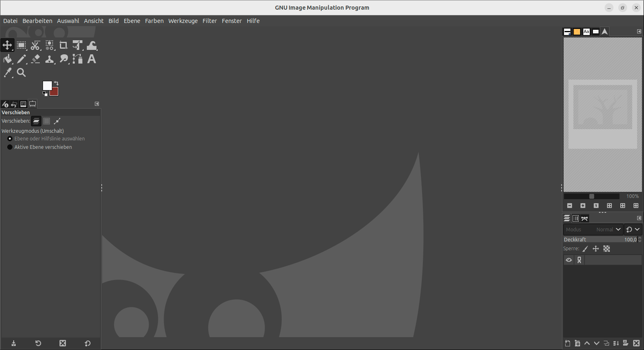
Task: Set navigation zoom to 1:1
Action: [x=596, y=206]
